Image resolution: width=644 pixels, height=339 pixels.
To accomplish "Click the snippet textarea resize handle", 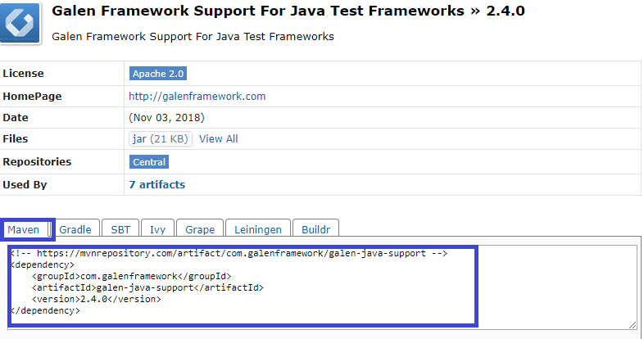I will click(632, 324).
